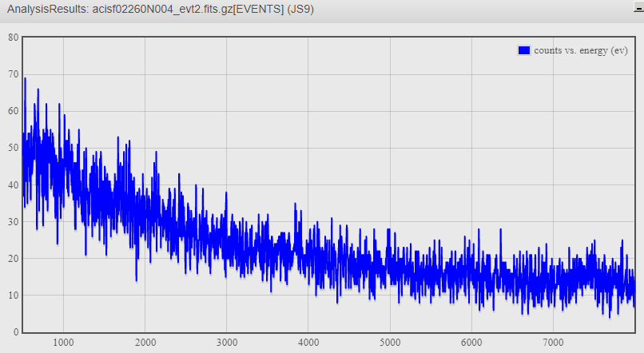
Task: Select the 6000 label on the x-axis
Action: 471,343
